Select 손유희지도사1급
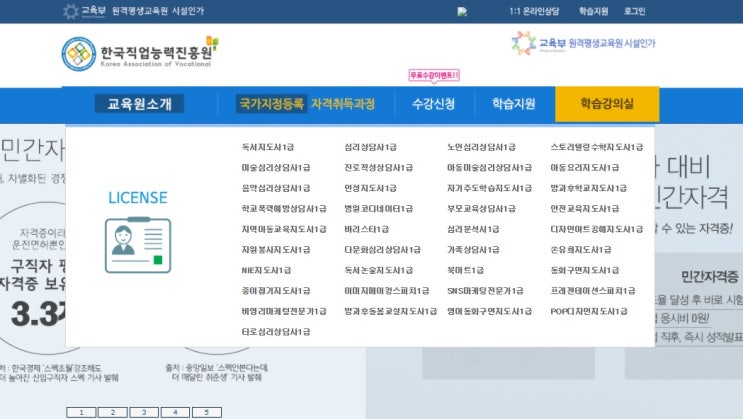 coord(581,250)
